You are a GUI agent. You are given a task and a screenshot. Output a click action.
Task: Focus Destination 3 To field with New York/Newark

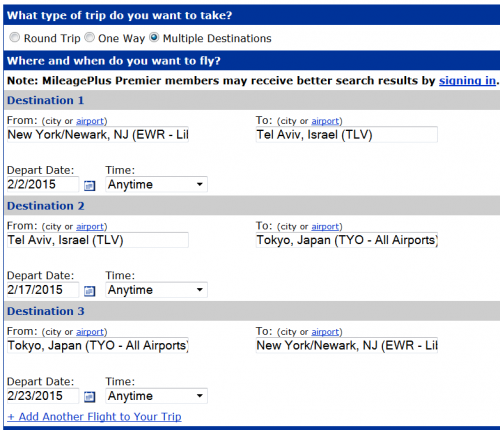coord(347,345)
